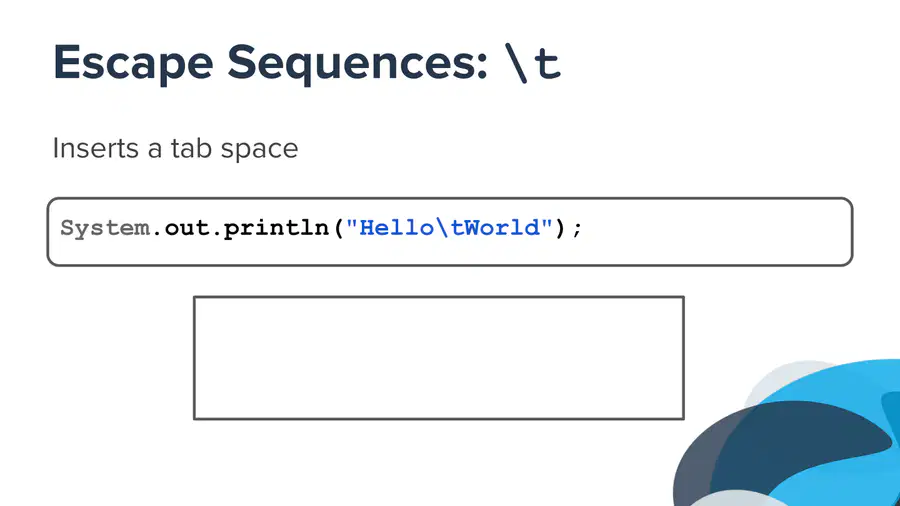Click the "println" method name

(276, 228)
